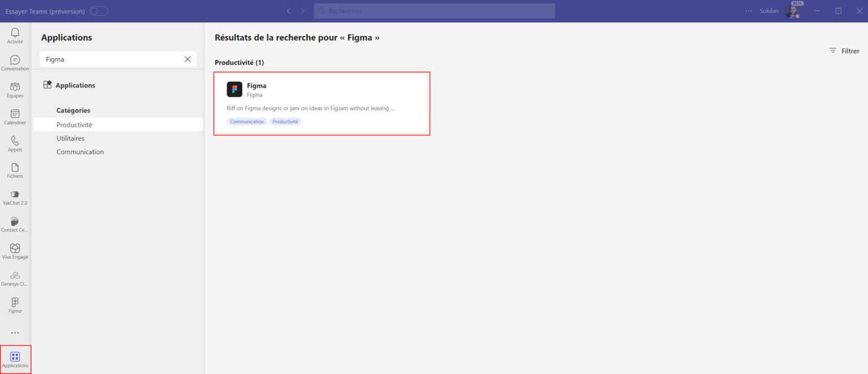Viewport: 868px width, 374px height.
Task: Open the Fichiers section
Action: [x=15, y=169]
